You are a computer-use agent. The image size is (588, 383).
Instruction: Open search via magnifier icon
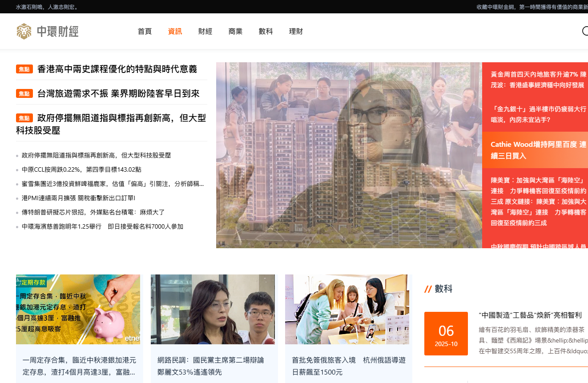[585, 31]
